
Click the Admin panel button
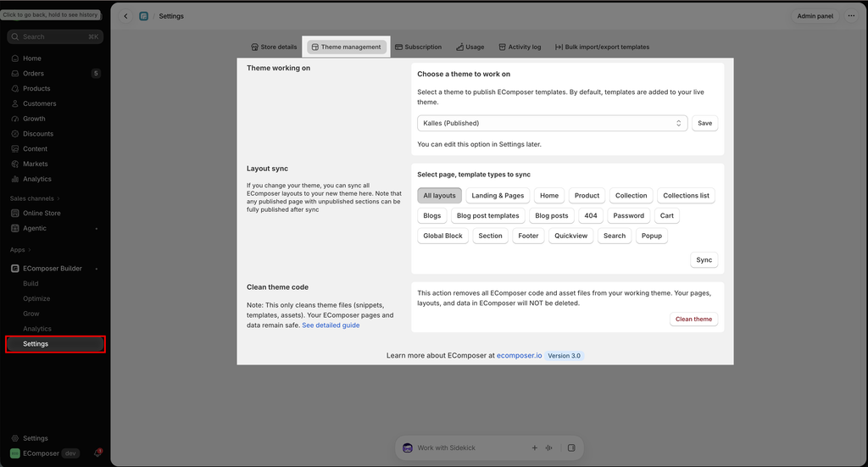(x=815, y=16)
